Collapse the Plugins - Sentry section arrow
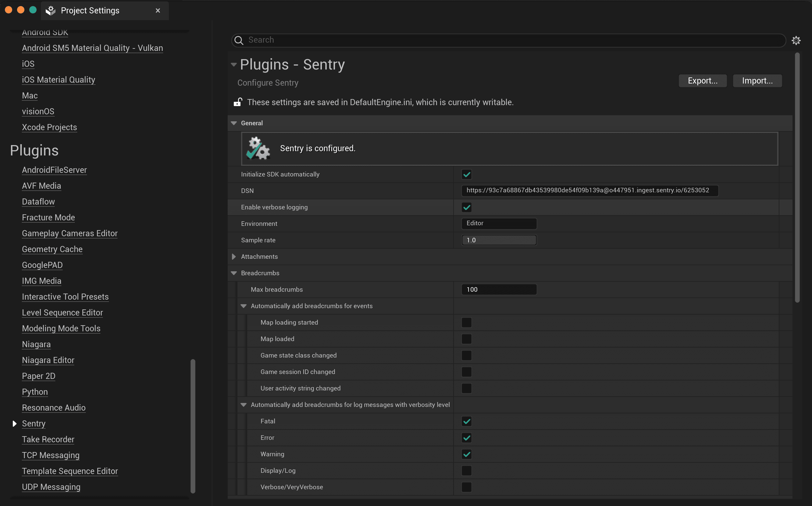 233,65
